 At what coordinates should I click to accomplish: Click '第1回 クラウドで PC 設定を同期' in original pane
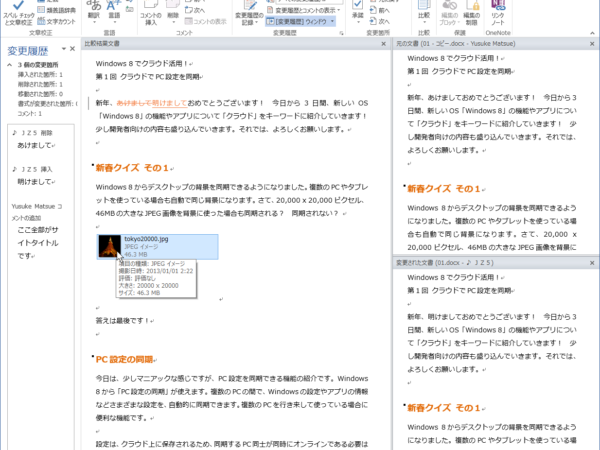[459, 71]
